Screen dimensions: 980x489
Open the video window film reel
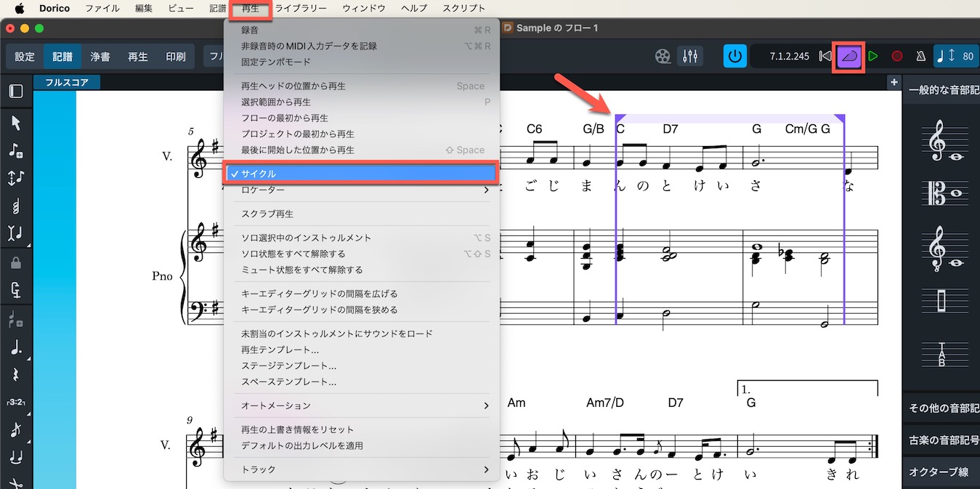(662, 56)
